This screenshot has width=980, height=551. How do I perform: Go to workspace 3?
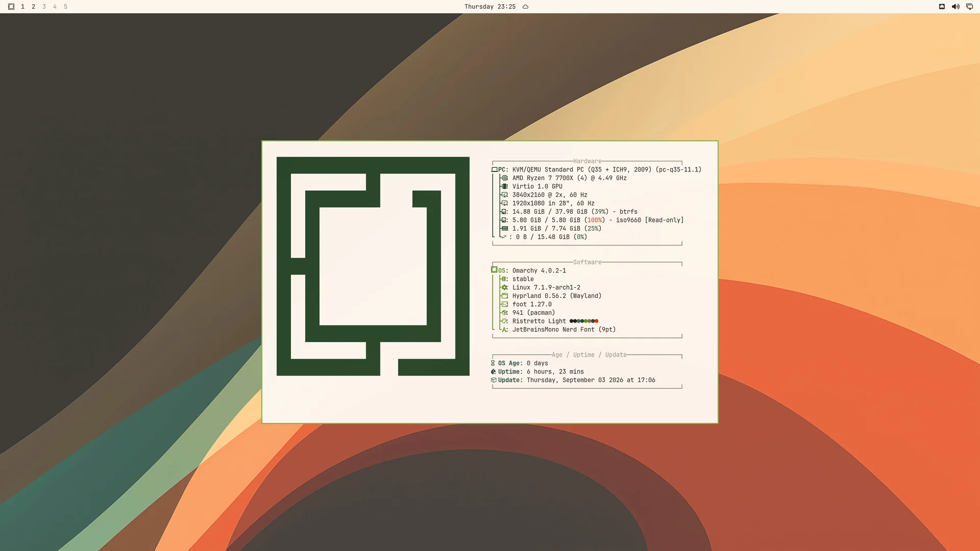coord(44,7)
